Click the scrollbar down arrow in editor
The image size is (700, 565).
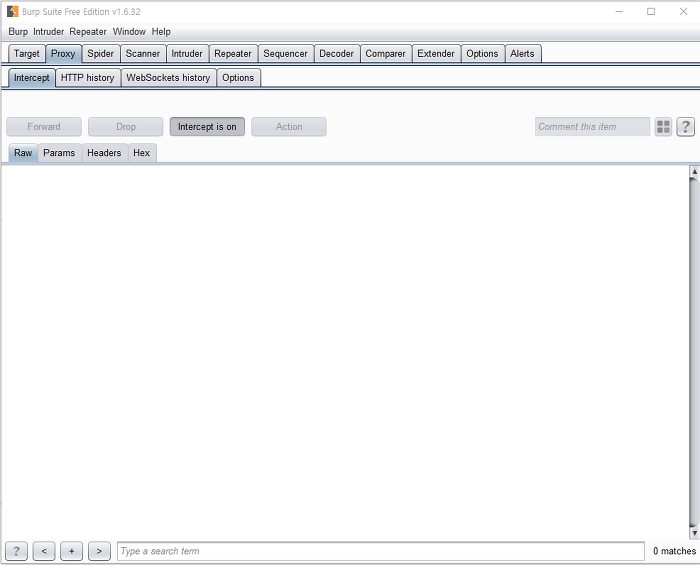coord(694,533)
